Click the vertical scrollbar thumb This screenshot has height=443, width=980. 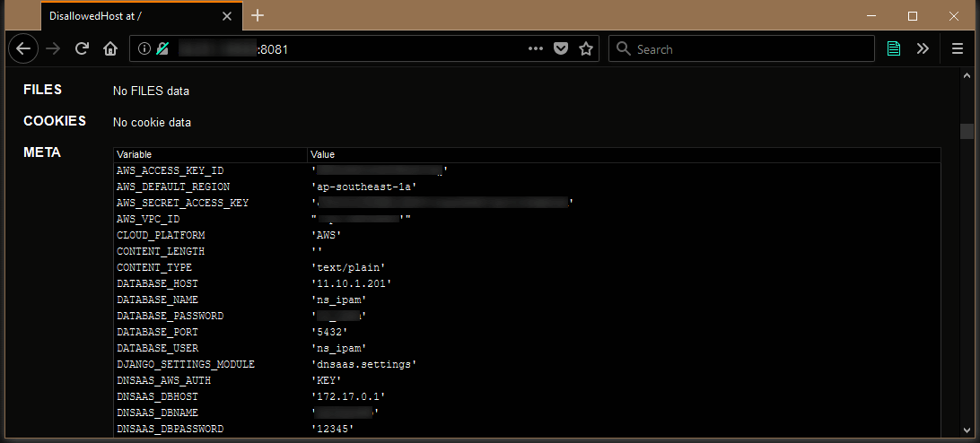click(x=967, y=132)
